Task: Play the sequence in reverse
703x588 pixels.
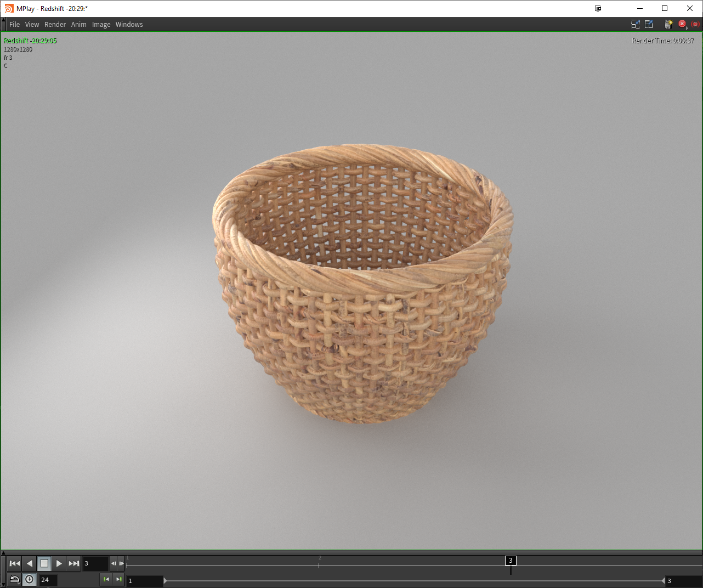Action: coord(30,563)
